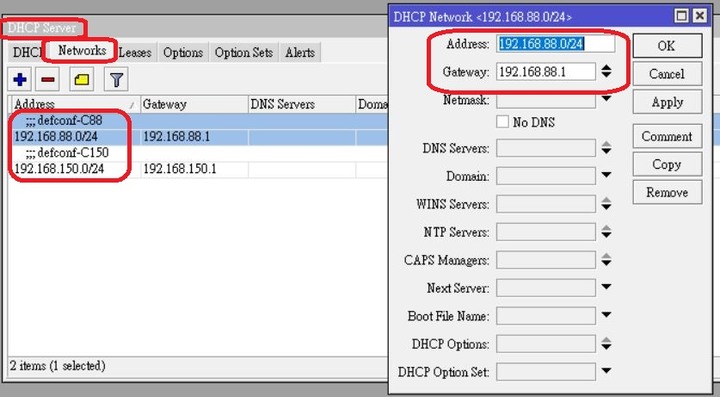This screenshot has height=397, width=720.
Task: Click the Gateway up/down arrows
Action: [x=606, y=71]
